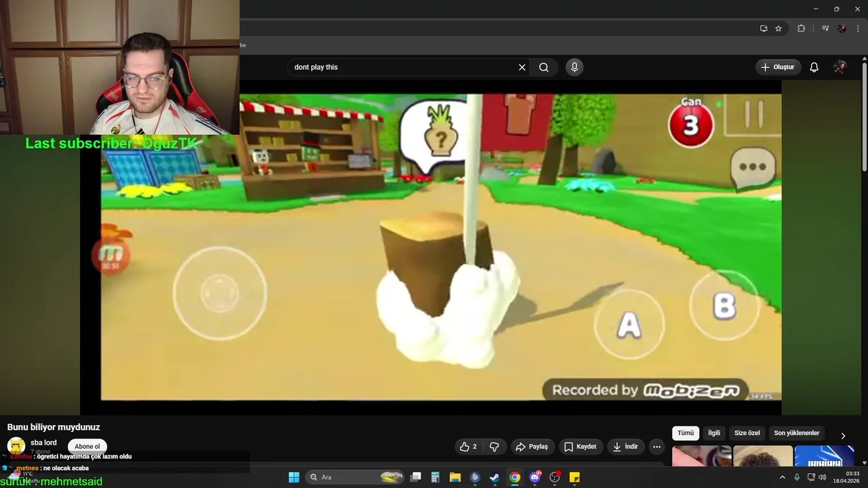Screen dimensions: 868x488
Task: Open Sticky Notes from taskbar
Action: [574, 477]
